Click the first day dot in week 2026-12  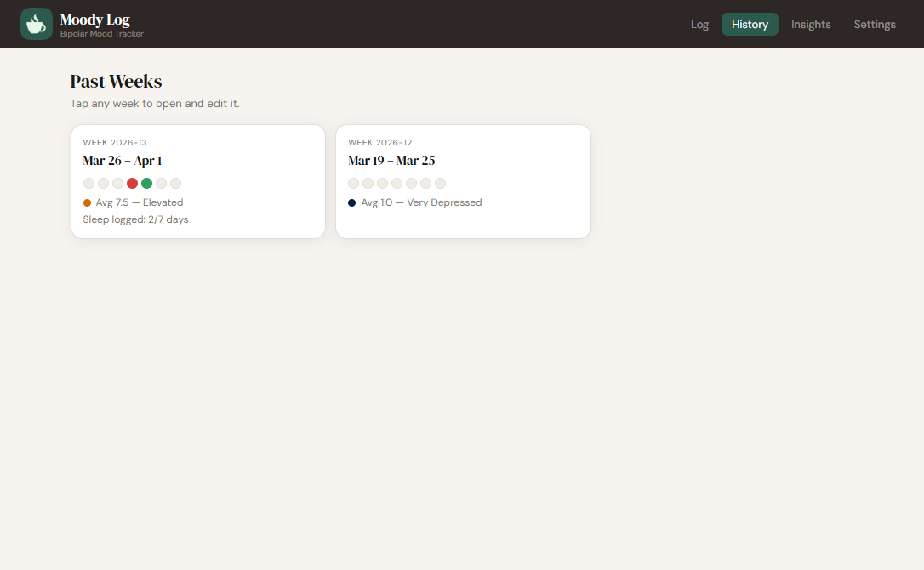pos(354,183)
